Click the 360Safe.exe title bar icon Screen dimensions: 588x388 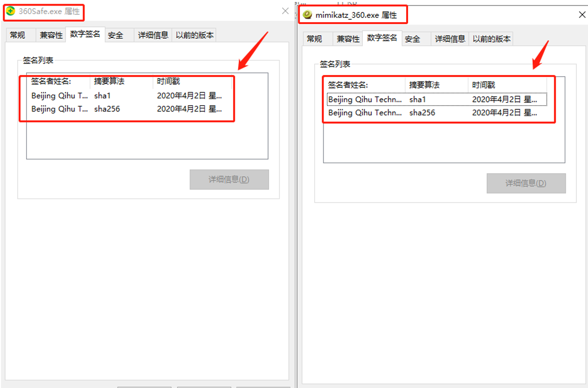[11, 11]
